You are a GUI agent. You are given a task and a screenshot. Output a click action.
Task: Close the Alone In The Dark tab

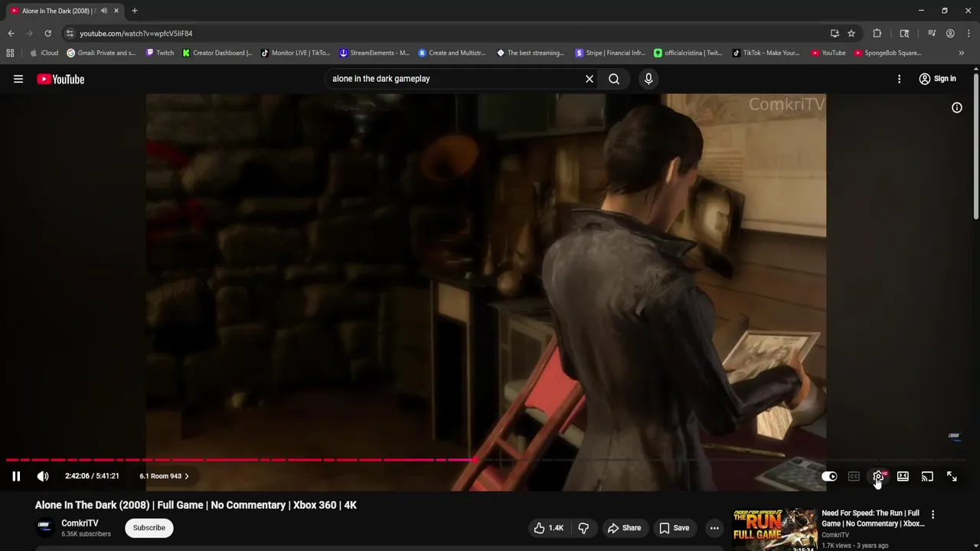[x=116, y=11]
